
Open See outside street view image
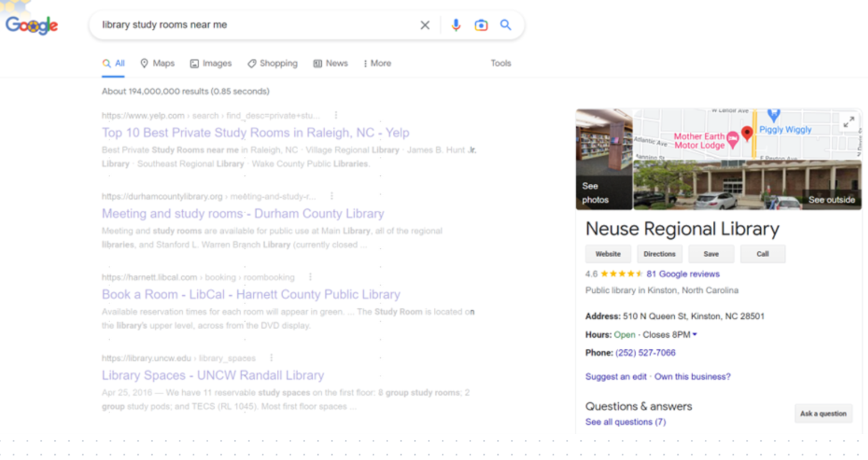[747, 185]
